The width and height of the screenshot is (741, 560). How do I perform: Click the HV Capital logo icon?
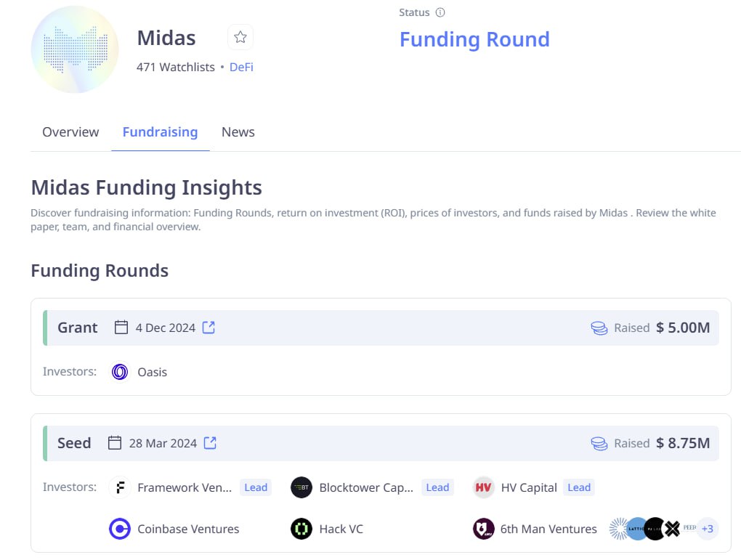pos(483,487)
